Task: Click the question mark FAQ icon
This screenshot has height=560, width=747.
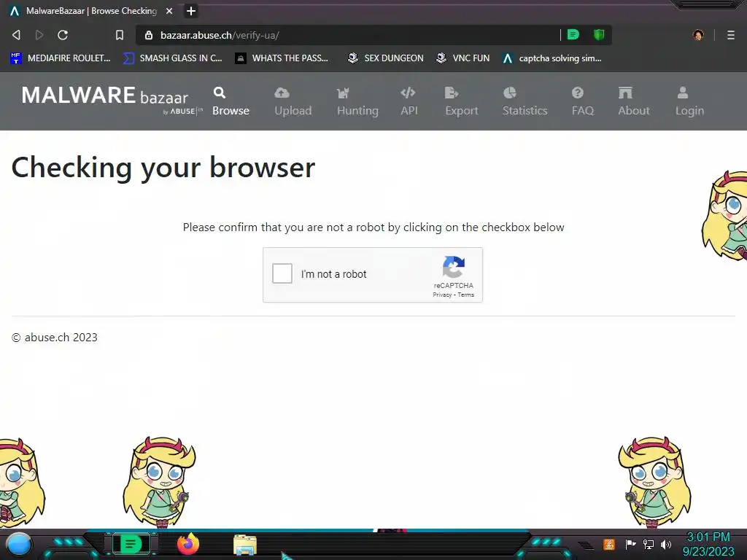Action: tap(578, 93)
